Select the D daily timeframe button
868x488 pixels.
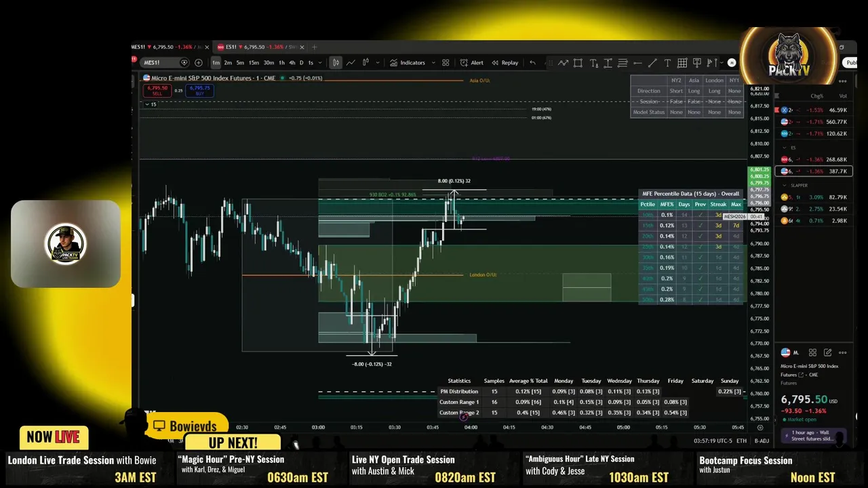click(302, 62)
